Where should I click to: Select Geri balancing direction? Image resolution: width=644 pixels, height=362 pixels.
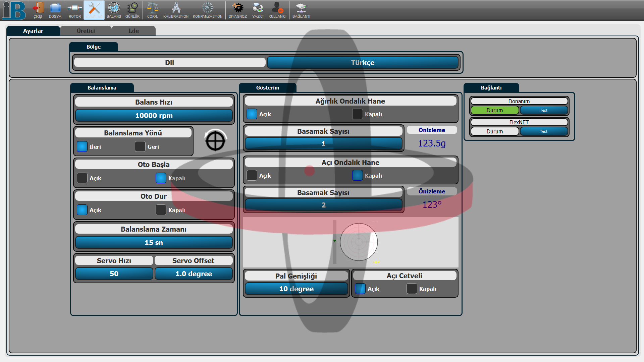point(140,146)
